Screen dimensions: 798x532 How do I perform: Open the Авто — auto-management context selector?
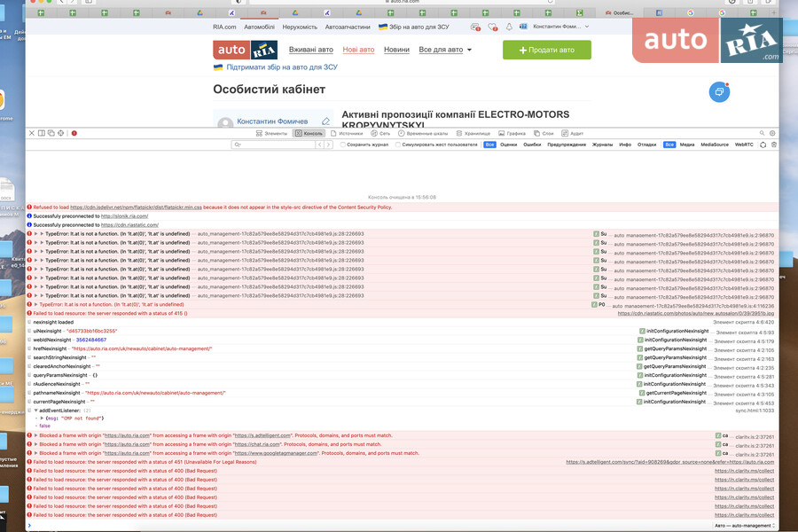(745, 526)
